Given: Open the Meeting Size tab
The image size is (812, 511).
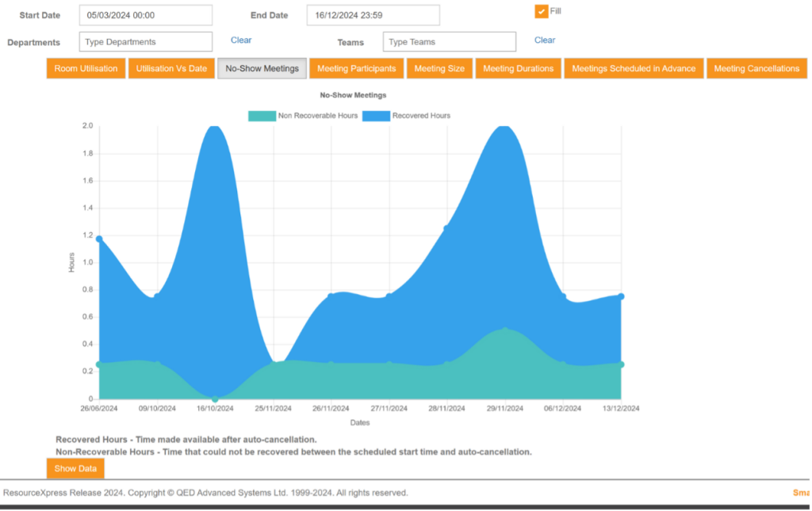Looking at the screenshot, I should point(439,69).
